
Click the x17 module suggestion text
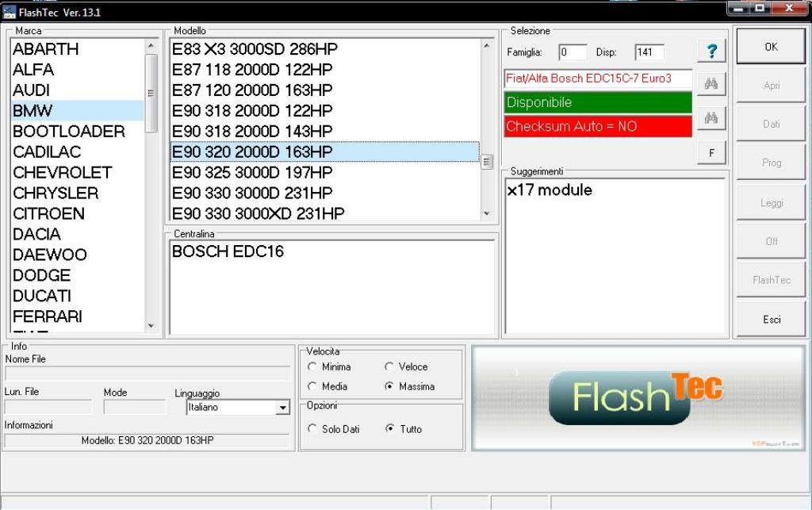pos(550,190)
